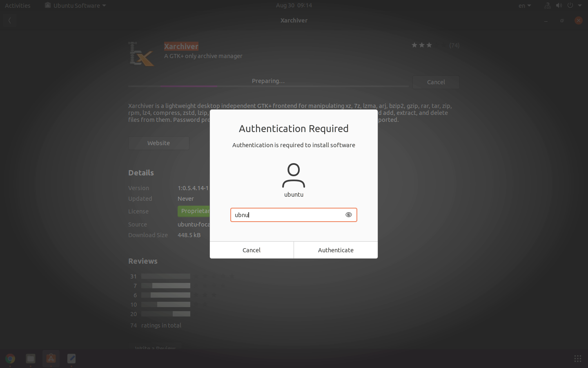Click the Xarchiver title heading

coord(181,46)
